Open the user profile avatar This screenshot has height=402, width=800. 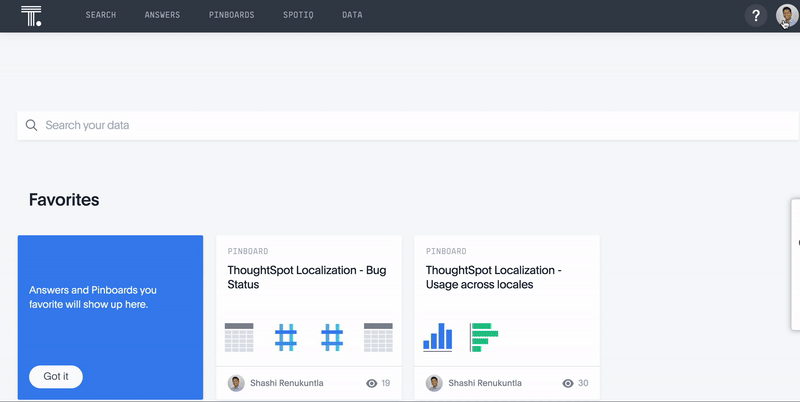[x=787, y=15]
